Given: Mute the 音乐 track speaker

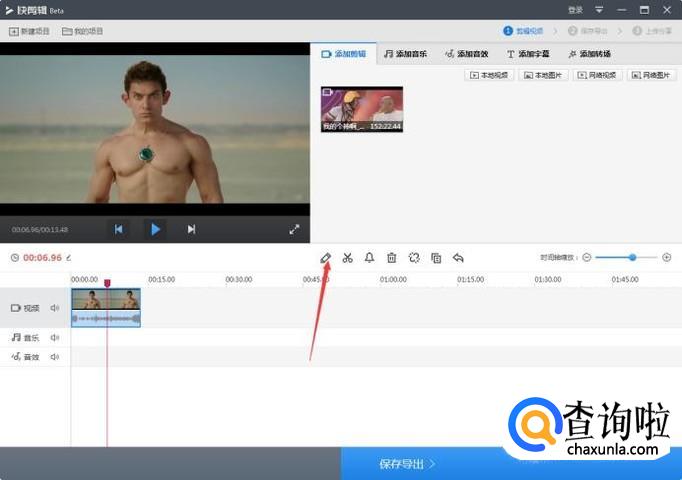Looking at the screenshot, I should [55, 338].
